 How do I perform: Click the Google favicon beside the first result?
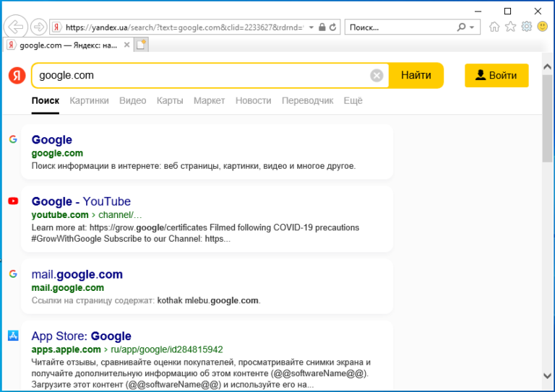click(x=13, y=139)
